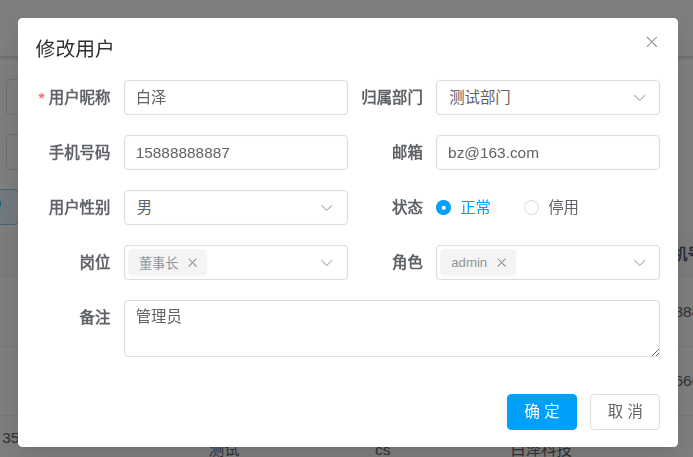Image resolution: width=693 pixels, height=457 pixels.
Task: Click the 取消 cancel button
Action: (x=625, y=412)
